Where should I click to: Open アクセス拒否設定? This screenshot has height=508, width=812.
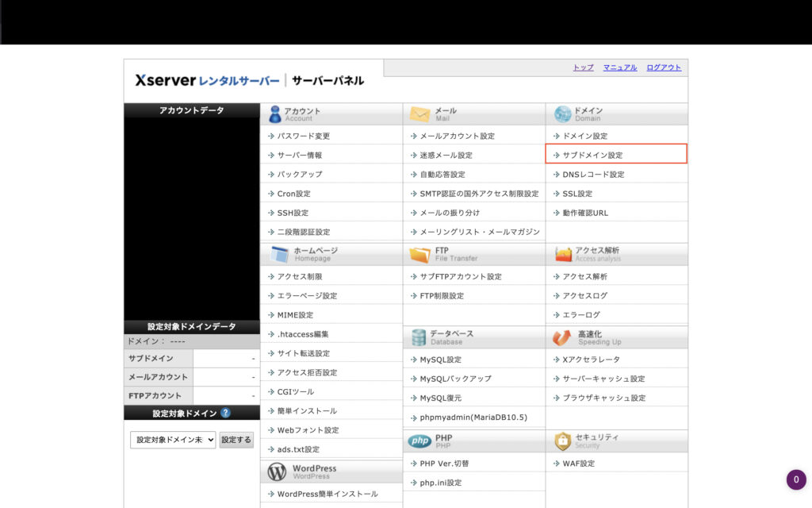click(x=307, y=372)
